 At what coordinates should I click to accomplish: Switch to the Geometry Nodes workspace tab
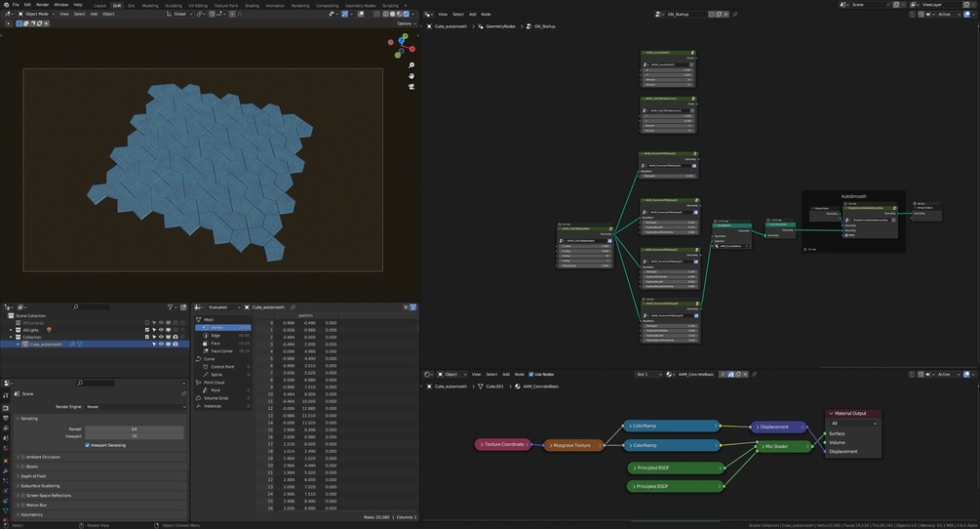pyautogui.click(x=361, y=5)
